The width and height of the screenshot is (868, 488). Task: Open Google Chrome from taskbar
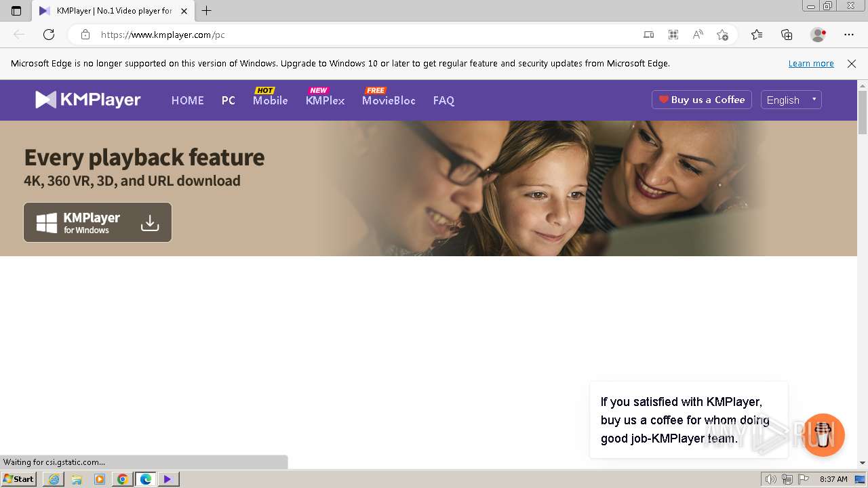click(123, 479)
